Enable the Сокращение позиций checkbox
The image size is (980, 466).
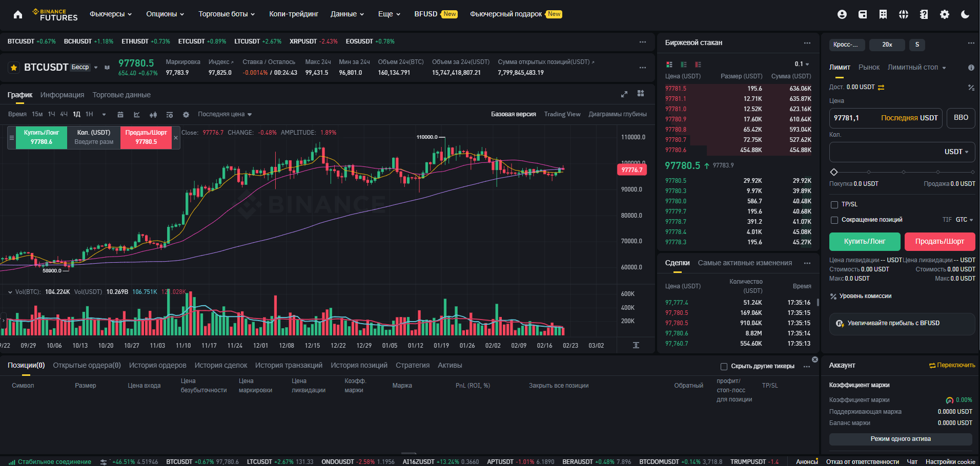(x=834, y=220)
